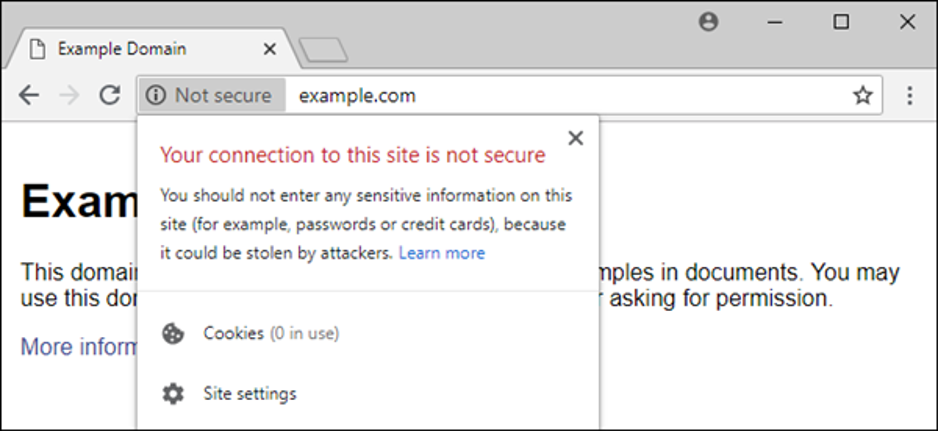Go back with the back arrow
Viewport: 939px width, 431px height.
[28, 95]
